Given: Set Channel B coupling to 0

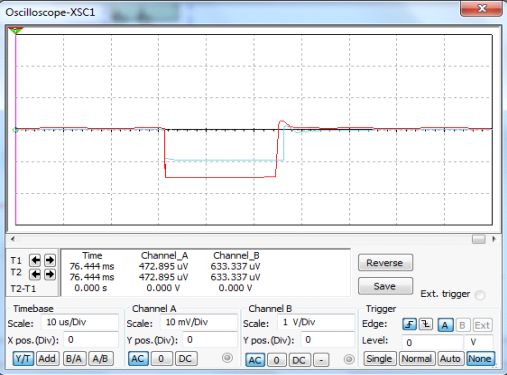Looking at the screenshot, I should point(277,360).
